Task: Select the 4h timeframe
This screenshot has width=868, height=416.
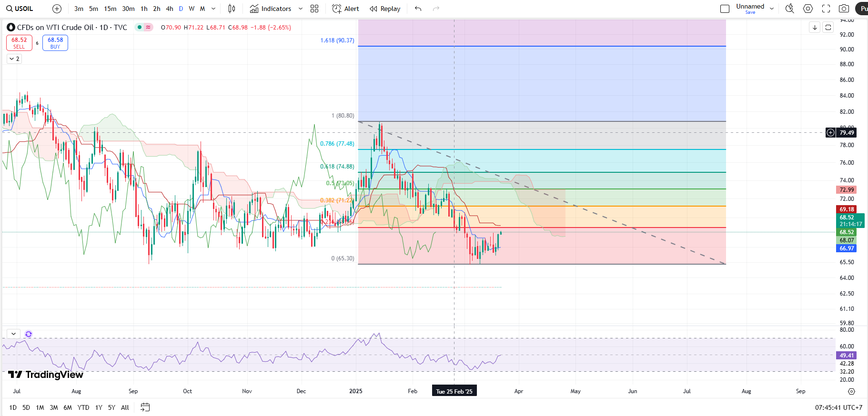Action: tap(170, 9)
